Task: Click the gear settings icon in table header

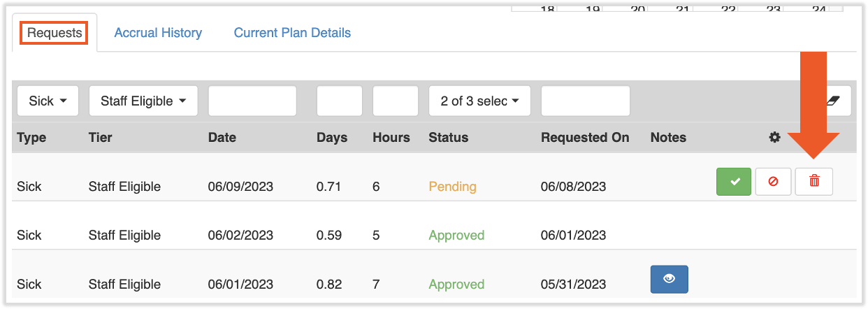Action: [x=774, y=138]
